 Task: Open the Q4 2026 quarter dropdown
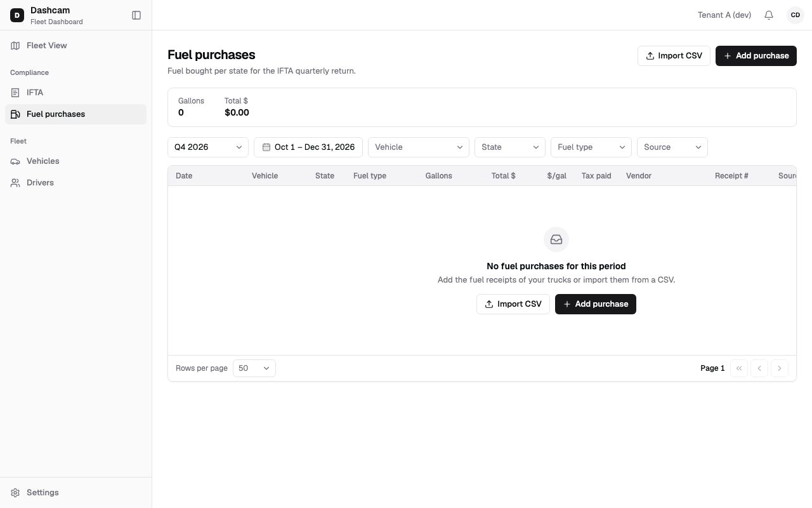208,147
